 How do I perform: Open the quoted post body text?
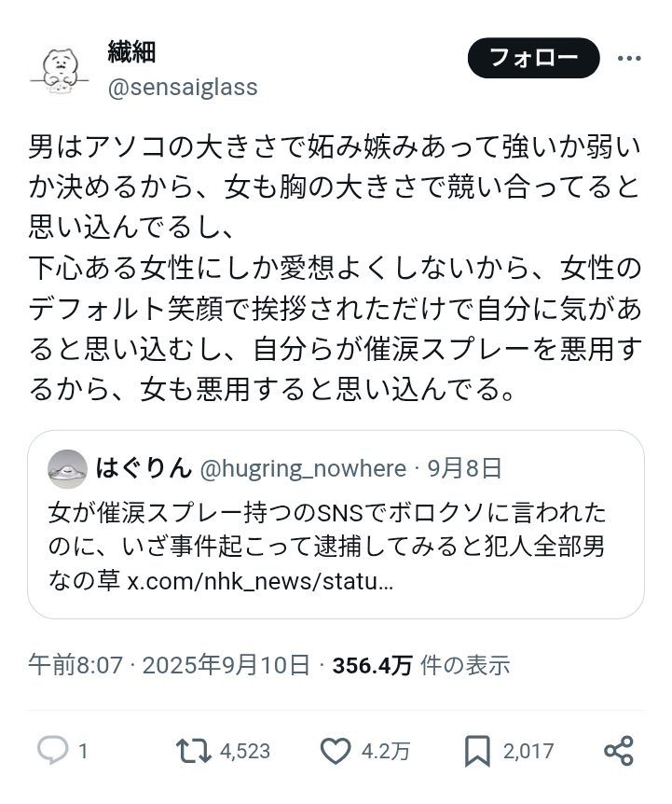click(326, 529)
